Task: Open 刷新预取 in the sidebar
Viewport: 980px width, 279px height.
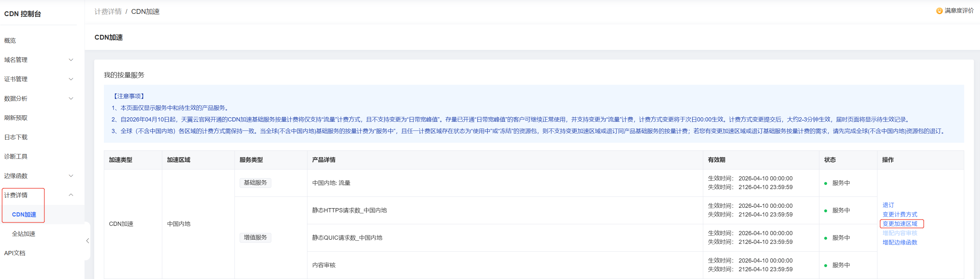Action: click(16, 118)
